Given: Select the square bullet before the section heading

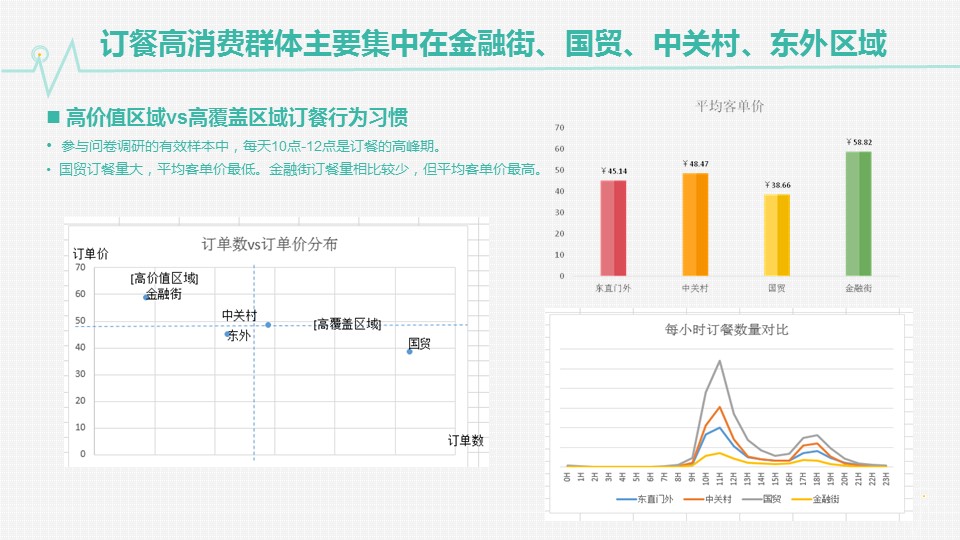Looking at the screenshot, I should click(54, 118).
